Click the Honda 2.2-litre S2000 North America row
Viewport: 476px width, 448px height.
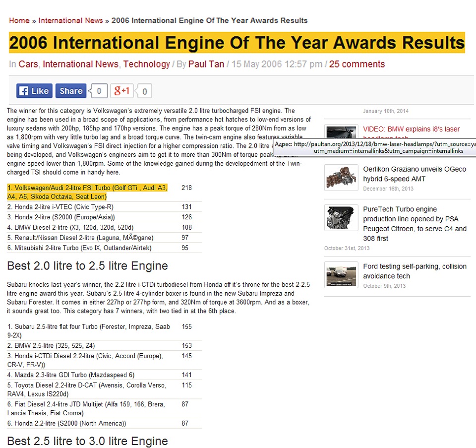[105, 423]
